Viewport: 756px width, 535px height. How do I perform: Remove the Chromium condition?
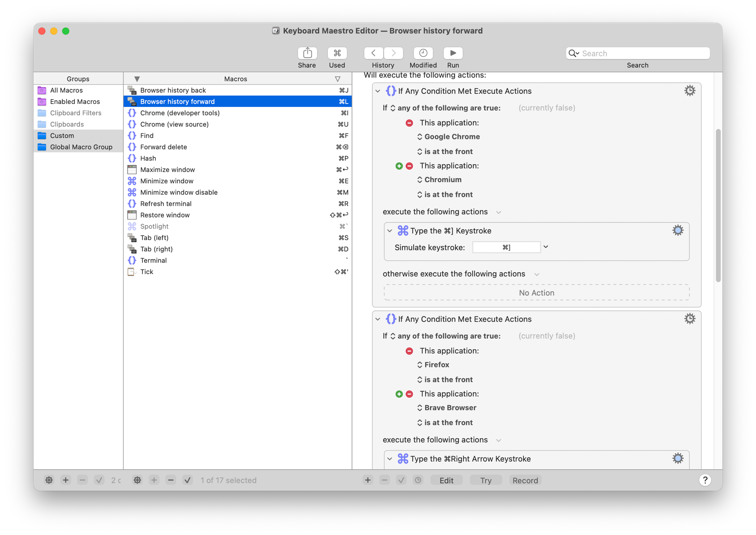(409, 166)
